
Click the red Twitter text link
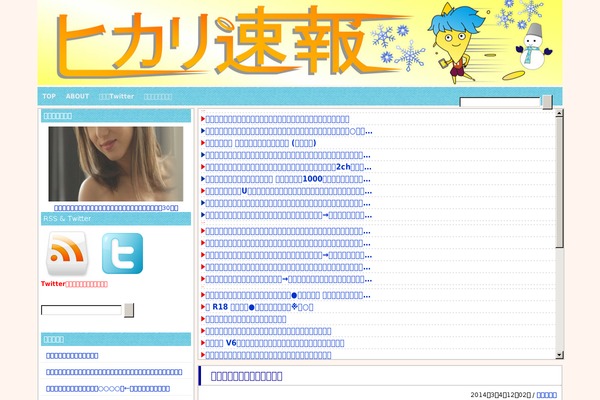(74, 284)
